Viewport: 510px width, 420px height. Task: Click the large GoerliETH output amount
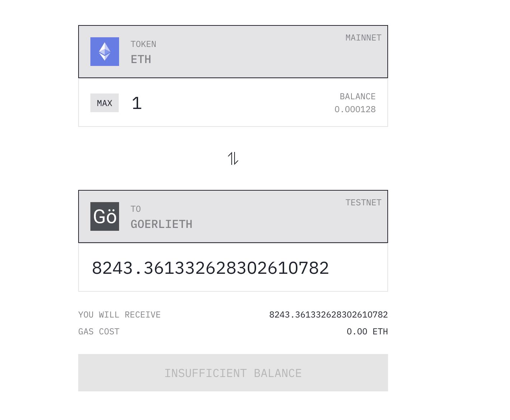(x=210, y=268)
